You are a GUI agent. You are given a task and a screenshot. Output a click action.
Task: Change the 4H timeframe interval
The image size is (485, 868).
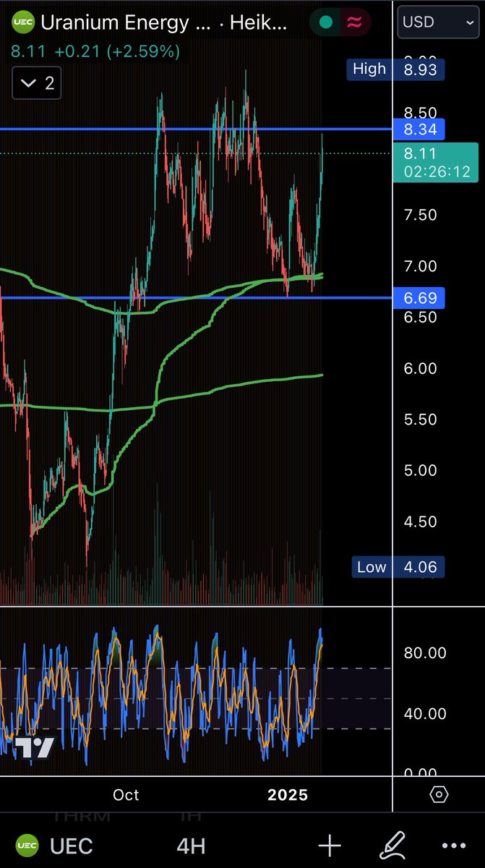click(192, 846)
